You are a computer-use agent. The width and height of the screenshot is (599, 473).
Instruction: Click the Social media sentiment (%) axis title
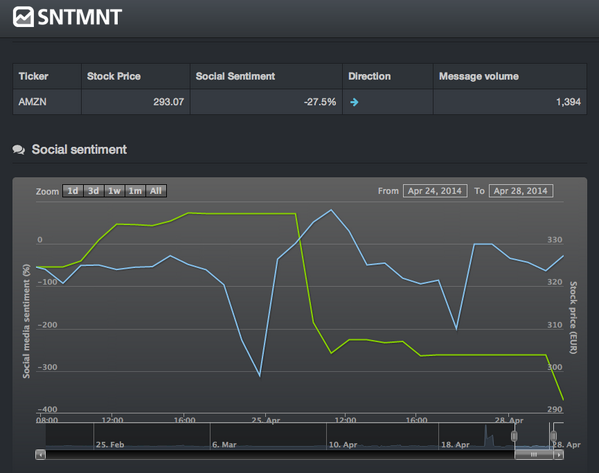tap(26, 321)
